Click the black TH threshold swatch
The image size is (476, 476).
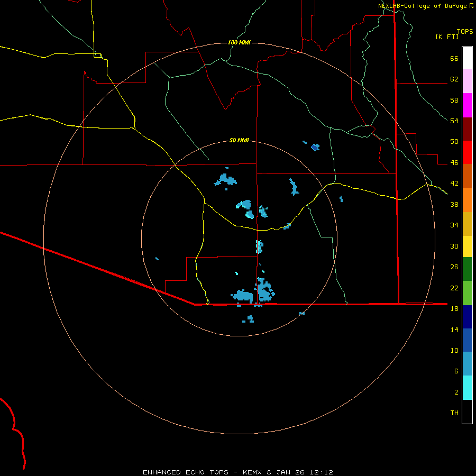point(467,411)
